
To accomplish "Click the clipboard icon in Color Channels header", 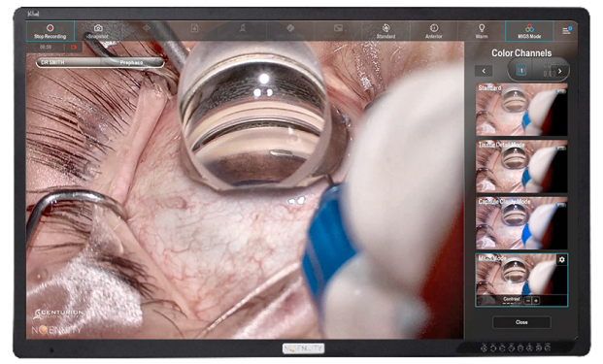I will tap(521, 70).
